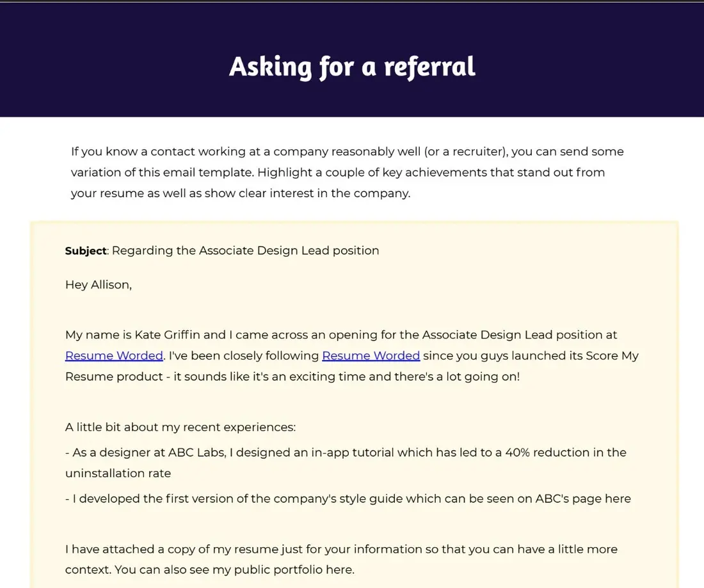Open the first Resume Worded link
704x588 pixels.
(x=114, y=356)
